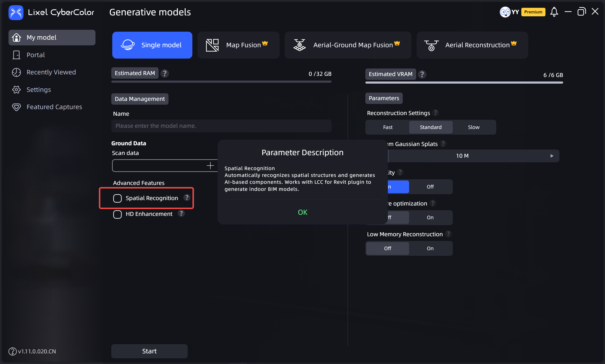Screen dimensions: 605x364
Task: Open Reconstruction Settings help icon
Action: pos(436,113)
